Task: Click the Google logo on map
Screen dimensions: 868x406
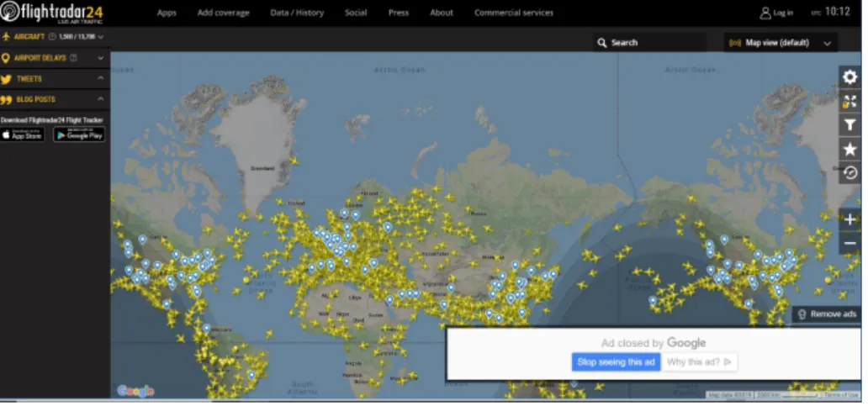Action: coord(135,391)
